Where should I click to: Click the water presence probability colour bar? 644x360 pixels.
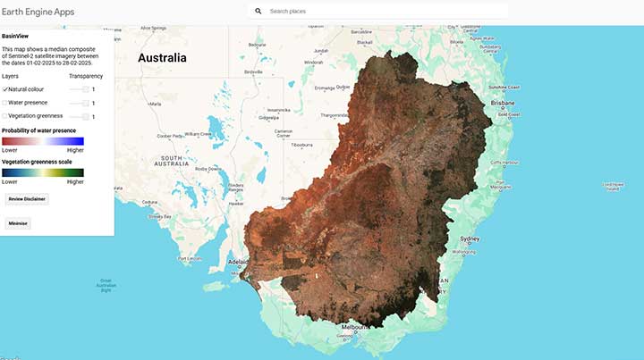pos(43,141)
